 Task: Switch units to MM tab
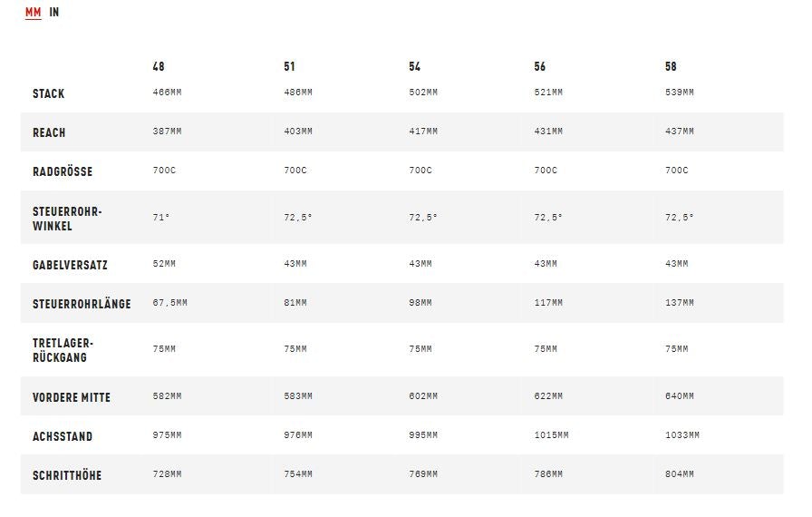pos(34,12)
